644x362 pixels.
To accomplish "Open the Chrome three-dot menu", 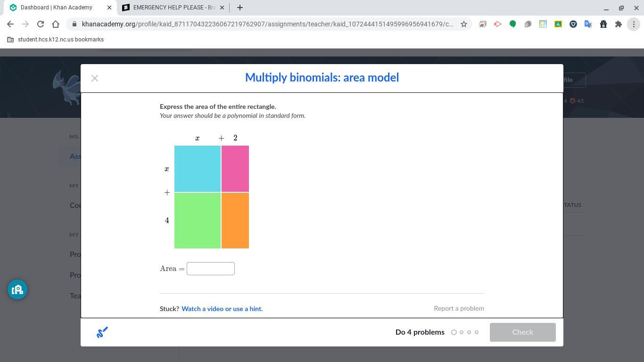I will (x=634, y=24).
